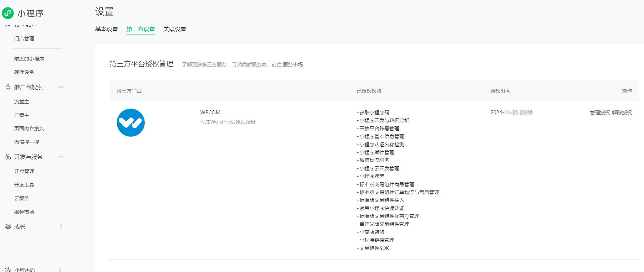This screenshot has width=644, height=272.
Task: Open the 关联设置 tab
Action: (x=175, y=29)
